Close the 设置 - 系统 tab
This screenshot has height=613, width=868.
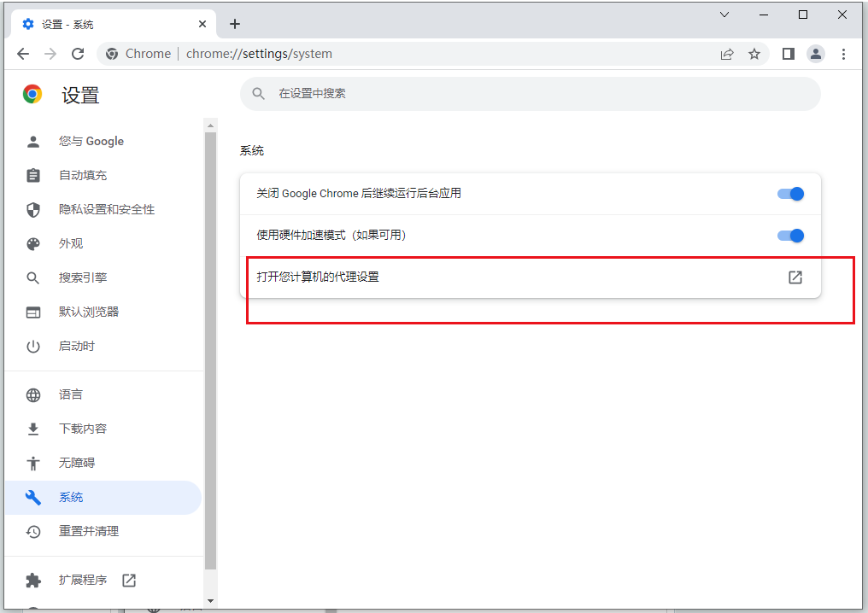[202, 24]
